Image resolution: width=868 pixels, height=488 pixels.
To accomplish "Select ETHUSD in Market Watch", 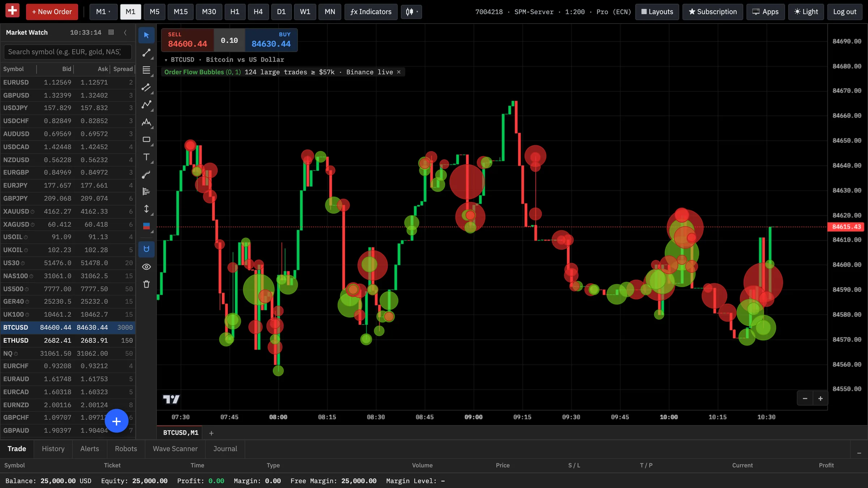I will pos(68,341).
